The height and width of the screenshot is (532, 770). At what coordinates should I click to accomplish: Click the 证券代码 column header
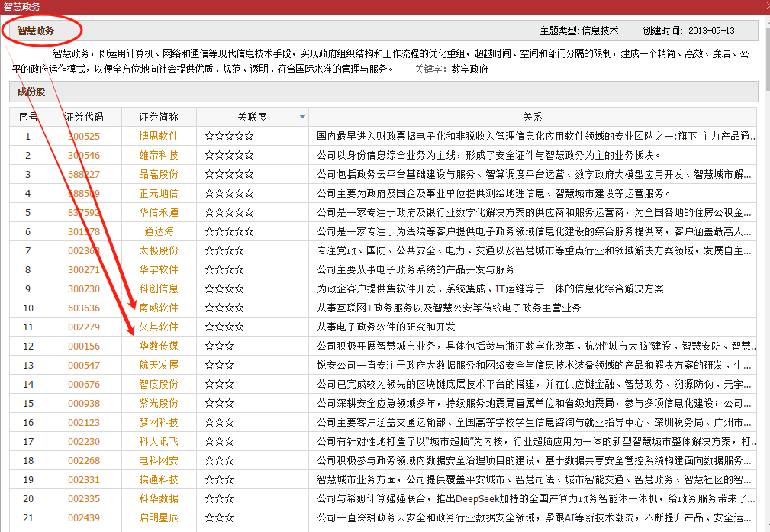[84, 117]
